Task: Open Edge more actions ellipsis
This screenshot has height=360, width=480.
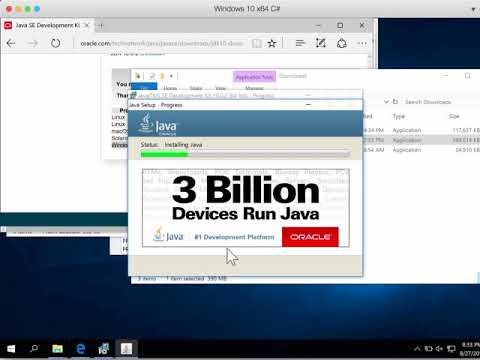Action: tap(362, 43)
